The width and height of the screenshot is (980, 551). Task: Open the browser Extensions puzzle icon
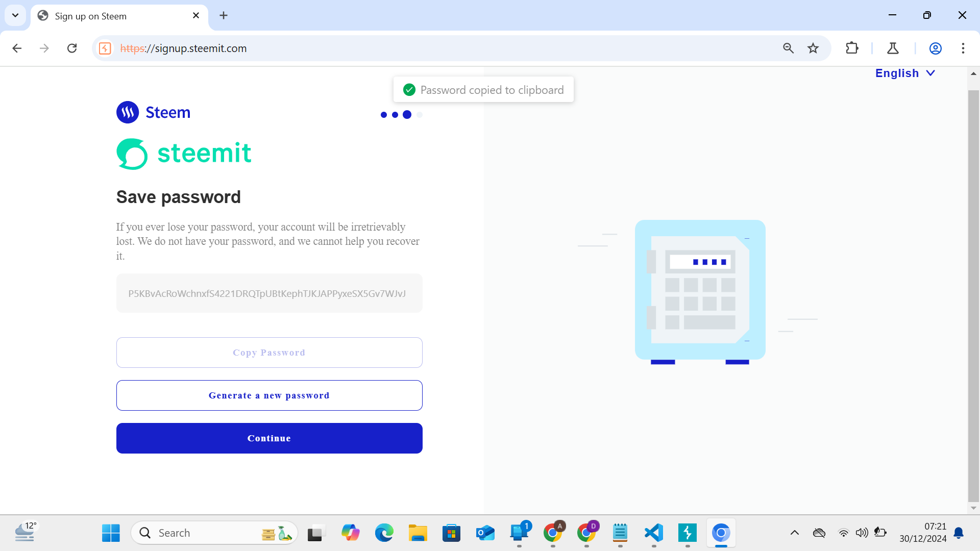tap(852, 48)
